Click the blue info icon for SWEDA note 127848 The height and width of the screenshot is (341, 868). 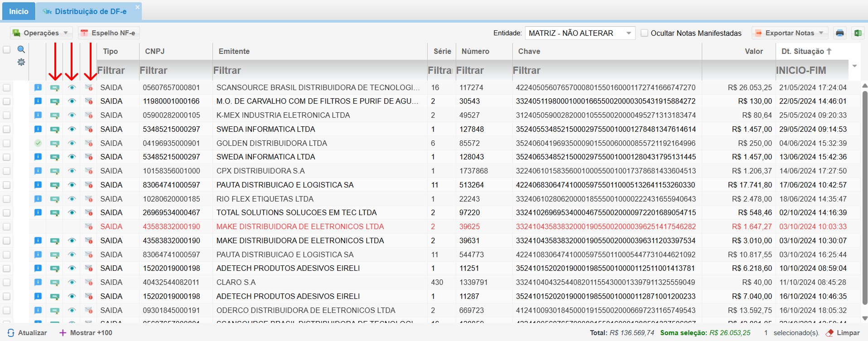(x=38, y=129)
